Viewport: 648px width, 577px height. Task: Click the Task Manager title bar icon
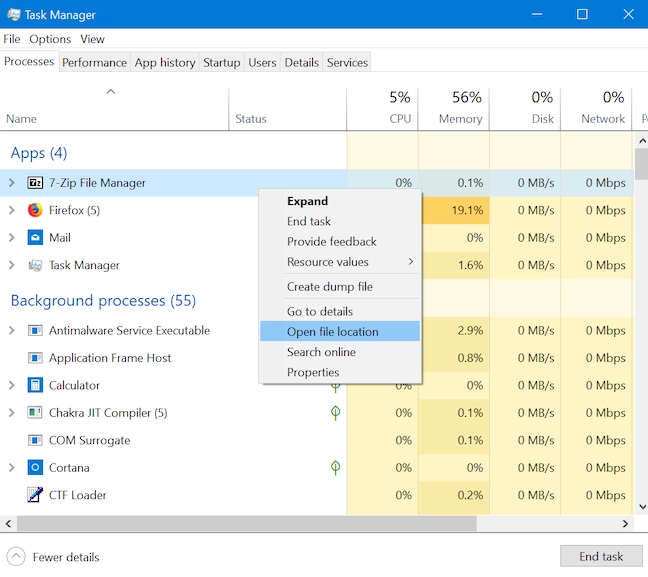tap(14, 14)
